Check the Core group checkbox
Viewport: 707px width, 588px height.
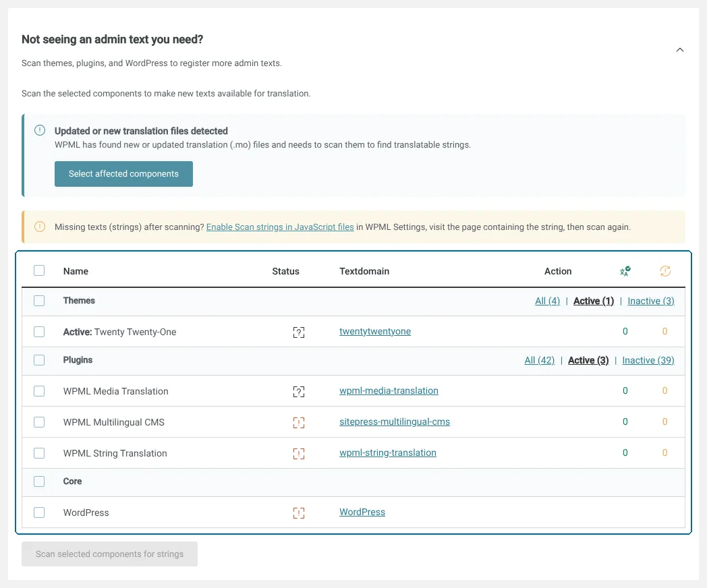[39, 481]
